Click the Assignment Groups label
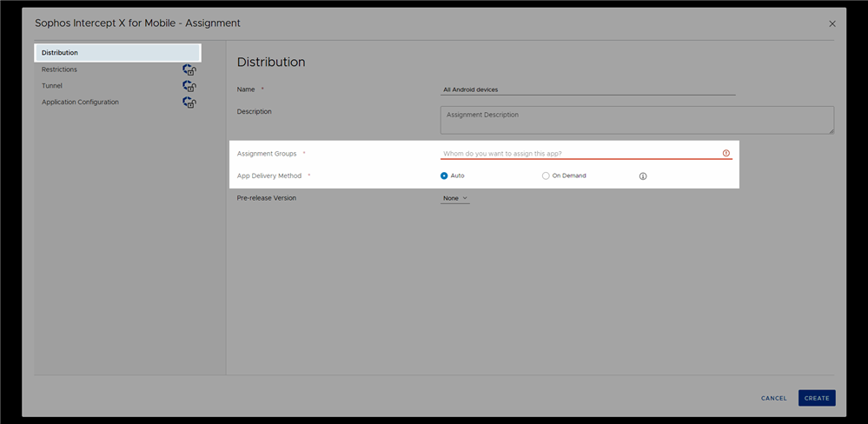 click(267, 153)
